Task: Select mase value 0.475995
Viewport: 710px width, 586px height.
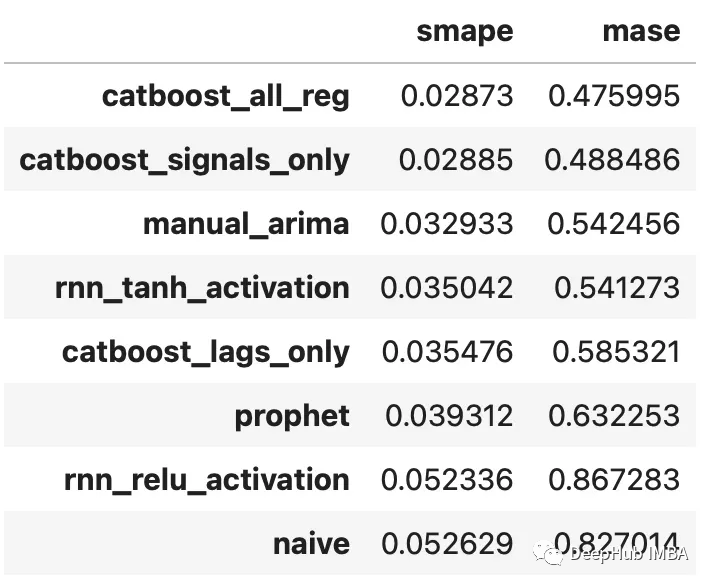Action: coord(614,96)
